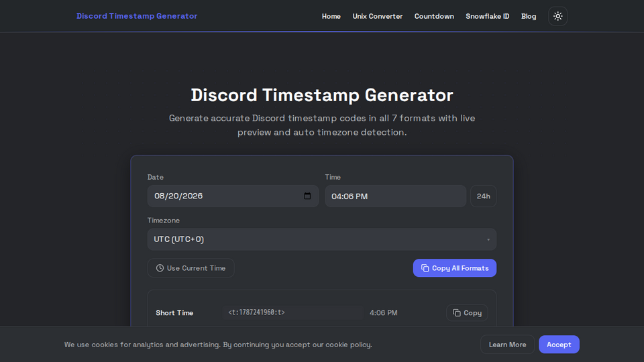Select the <t:1787241960:t> code text
Image resolution: width=644 pixels, height=362 pixels.
coord(256,312)
